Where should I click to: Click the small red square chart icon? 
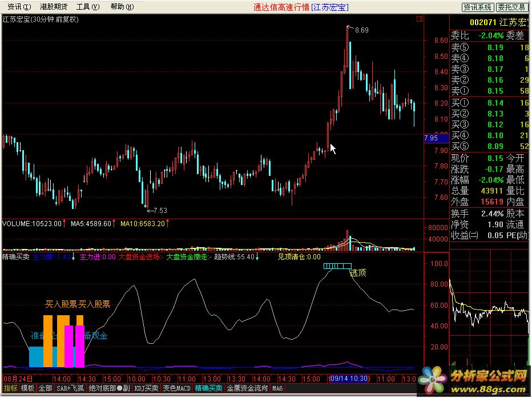point(420,19)
